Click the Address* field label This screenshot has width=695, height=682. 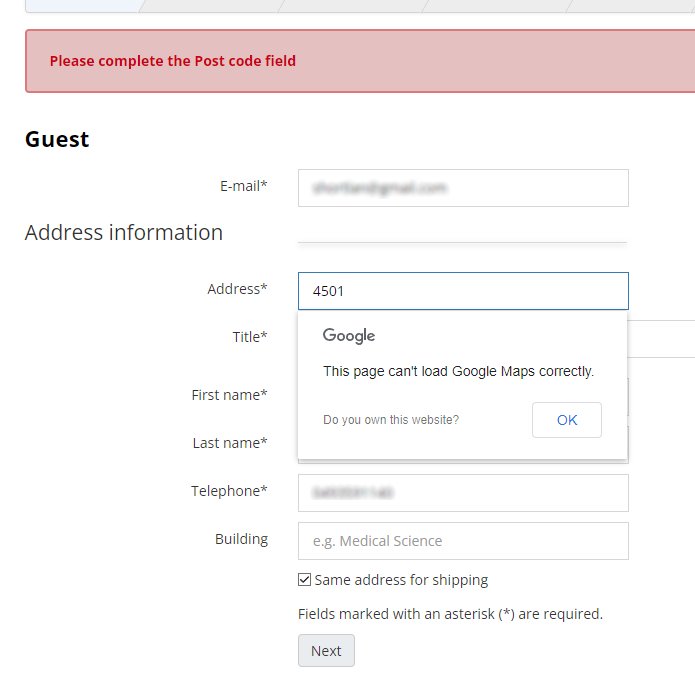[x=237, y=289]
